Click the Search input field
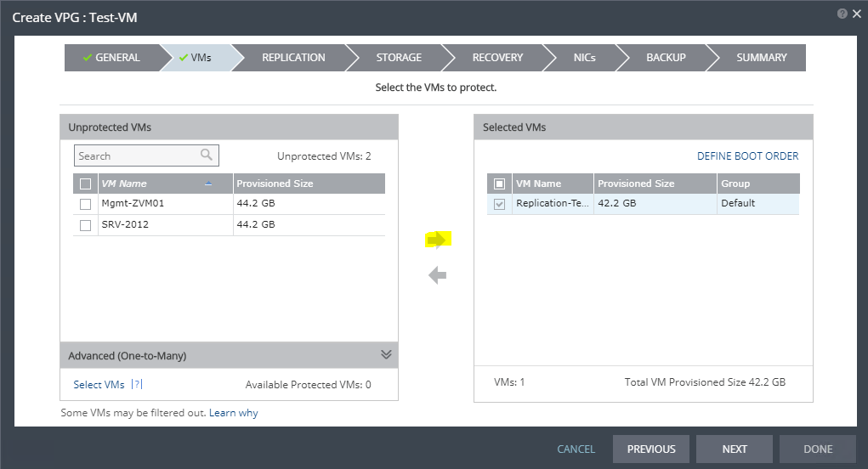 tap(136, 156)
